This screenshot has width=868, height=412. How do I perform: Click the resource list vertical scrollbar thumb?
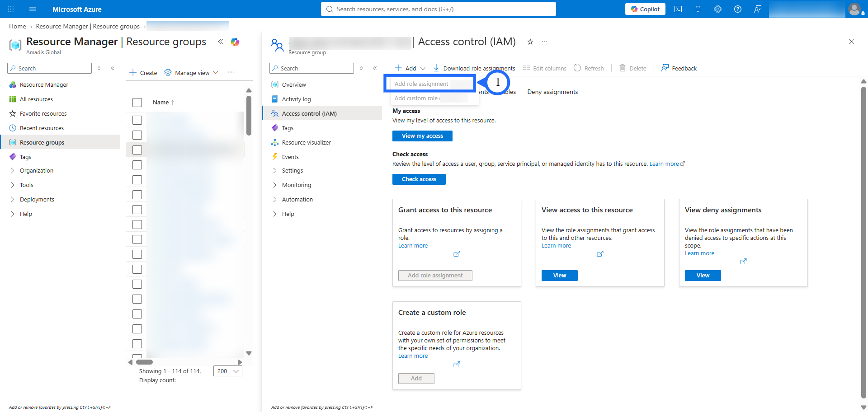[x=249, y=115]
